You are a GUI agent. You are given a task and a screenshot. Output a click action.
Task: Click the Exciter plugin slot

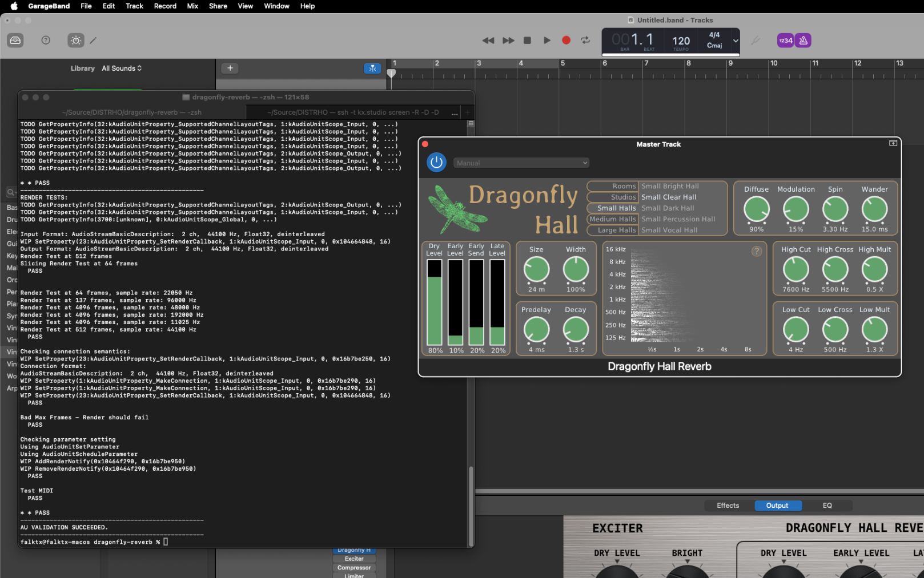354,559
